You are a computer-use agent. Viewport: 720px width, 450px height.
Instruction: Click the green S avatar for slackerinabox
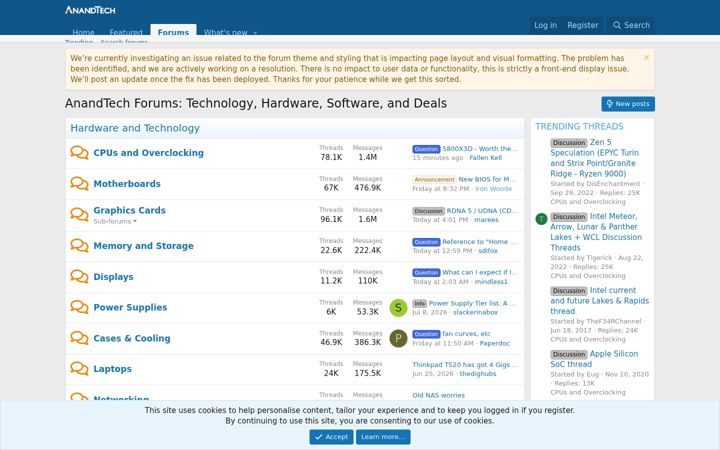coord(398,308)
